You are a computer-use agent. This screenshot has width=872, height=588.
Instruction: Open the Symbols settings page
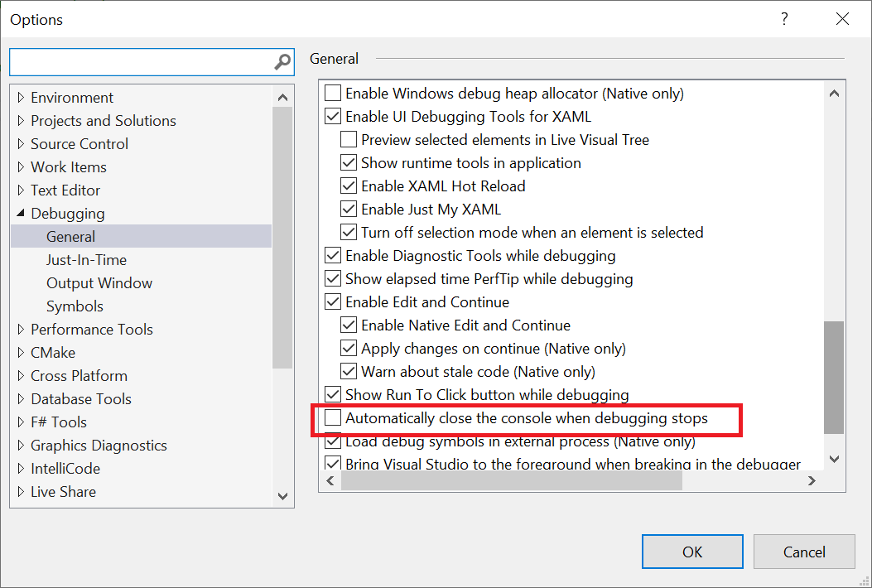(x=75, y=306)
